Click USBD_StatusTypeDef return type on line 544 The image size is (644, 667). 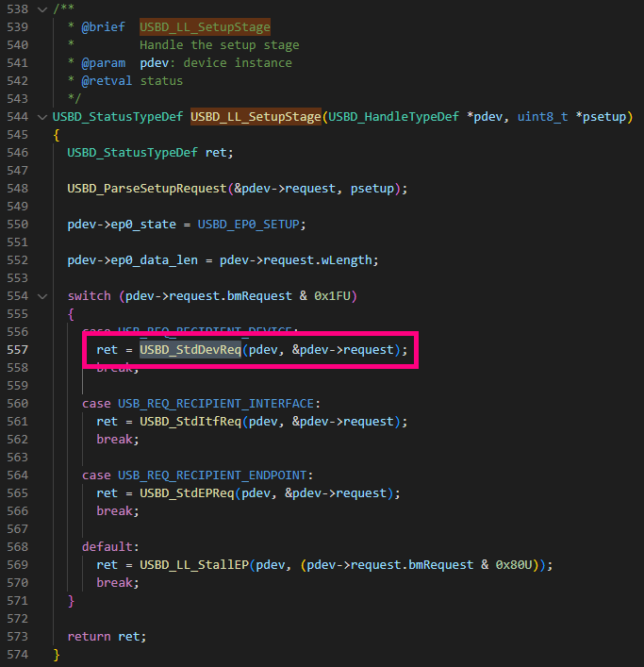tap(118, 117)
